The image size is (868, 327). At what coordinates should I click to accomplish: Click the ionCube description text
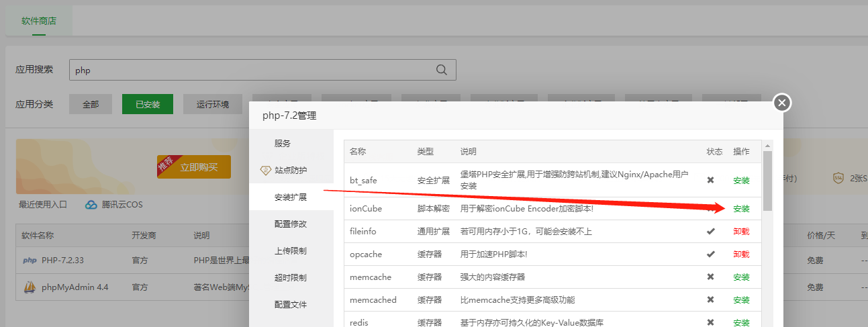(527, 209)
